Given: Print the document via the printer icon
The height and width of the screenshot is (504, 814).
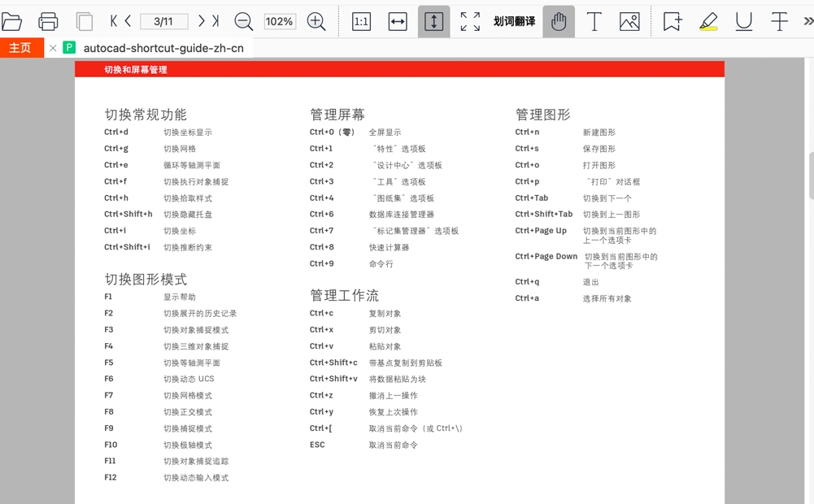Looking at the screenshot, I should click(x=47, y=22).
